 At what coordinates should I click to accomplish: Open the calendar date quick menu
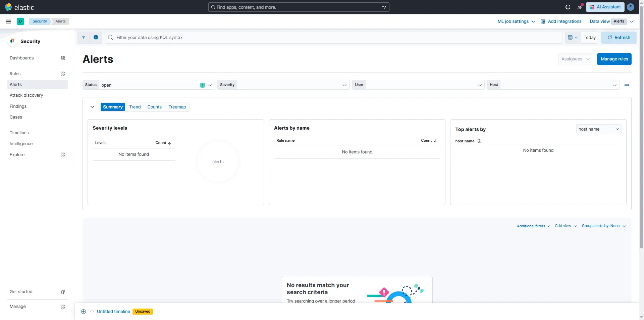(x=573, y=37)
